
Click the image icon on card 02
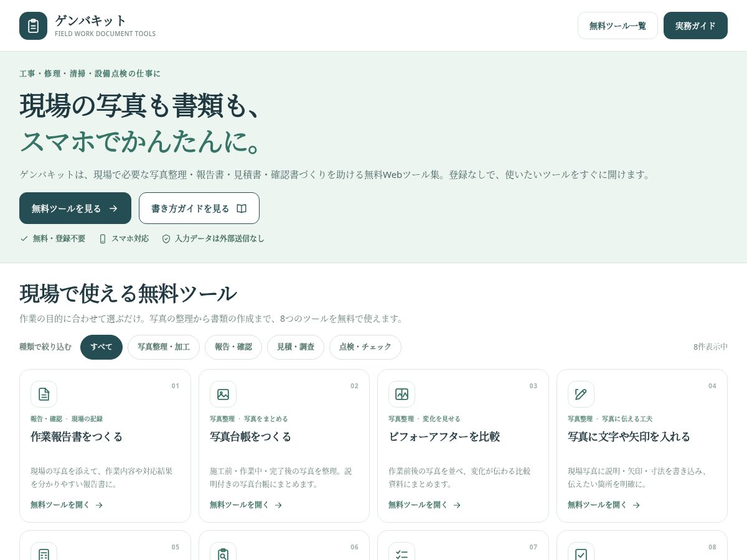(223, 394)
